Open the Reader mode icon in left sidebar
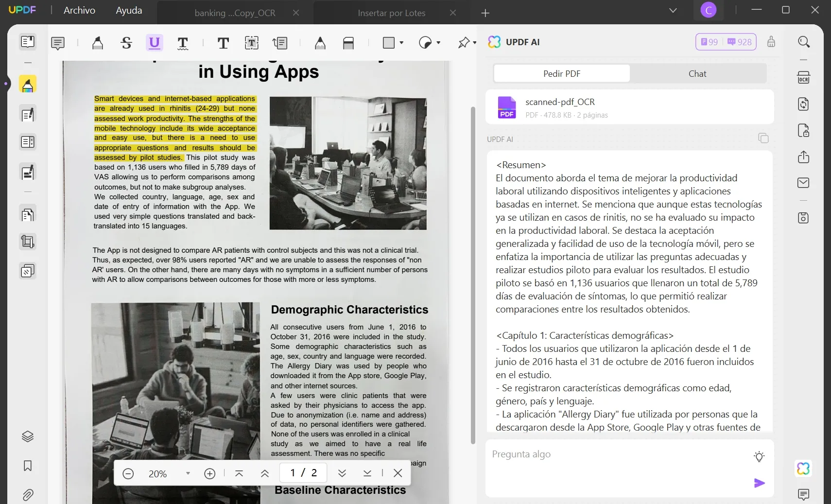 28,42
